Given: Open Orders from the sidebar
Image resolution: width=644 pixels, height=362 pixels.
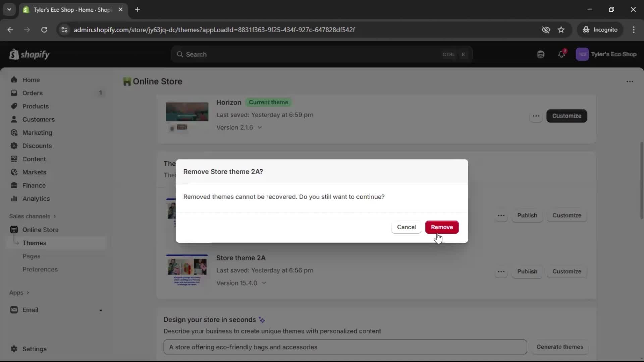Looking at the screenshot, I should (x=33, y=93).
